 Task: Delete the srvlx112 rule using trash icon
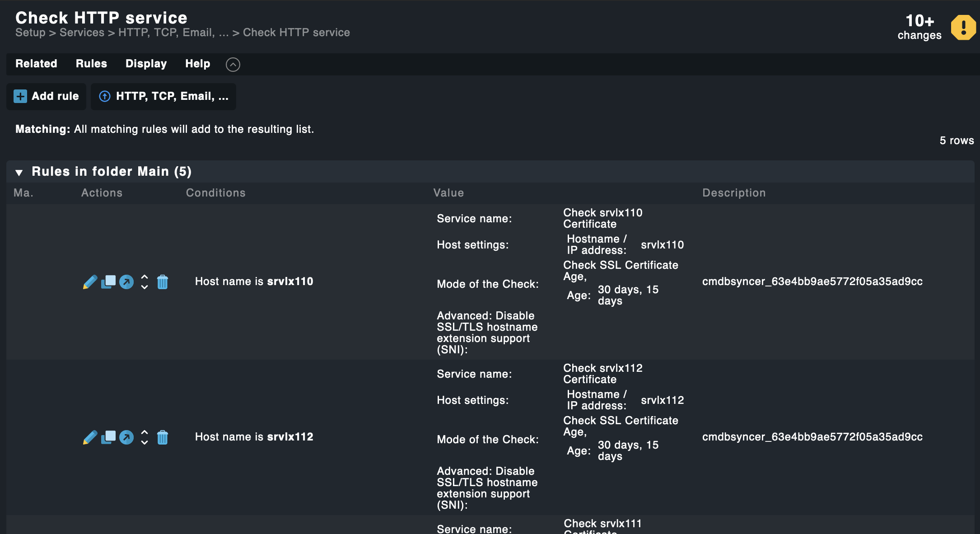tap(163, 437)
